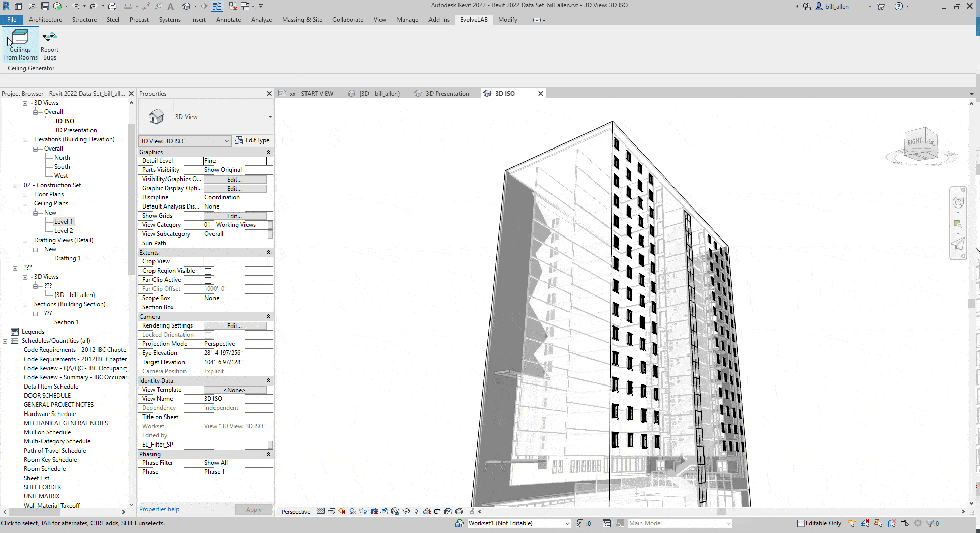Screen dimensions: 980x533
Task: Toggle Sun Path off icon in view bar
Action: 342,511
